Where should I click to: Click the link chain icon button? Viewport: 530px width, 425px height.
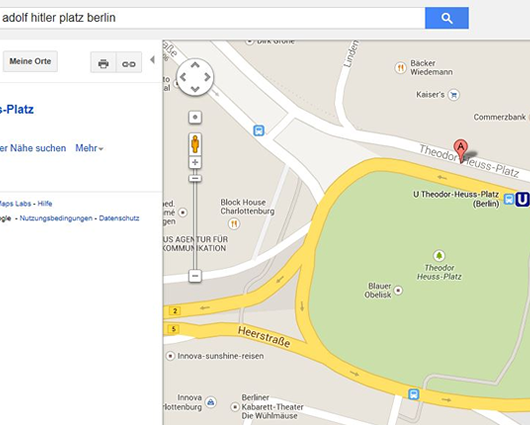129,63
